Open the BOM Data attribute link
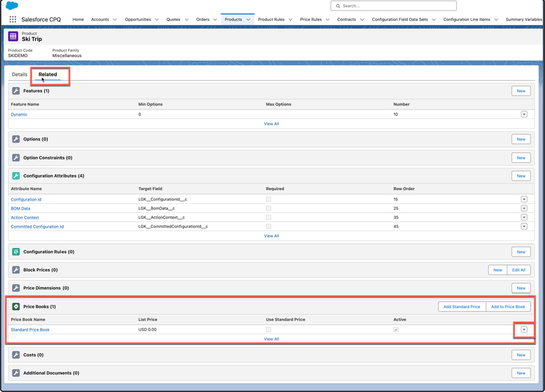 (x=20, y=209)
